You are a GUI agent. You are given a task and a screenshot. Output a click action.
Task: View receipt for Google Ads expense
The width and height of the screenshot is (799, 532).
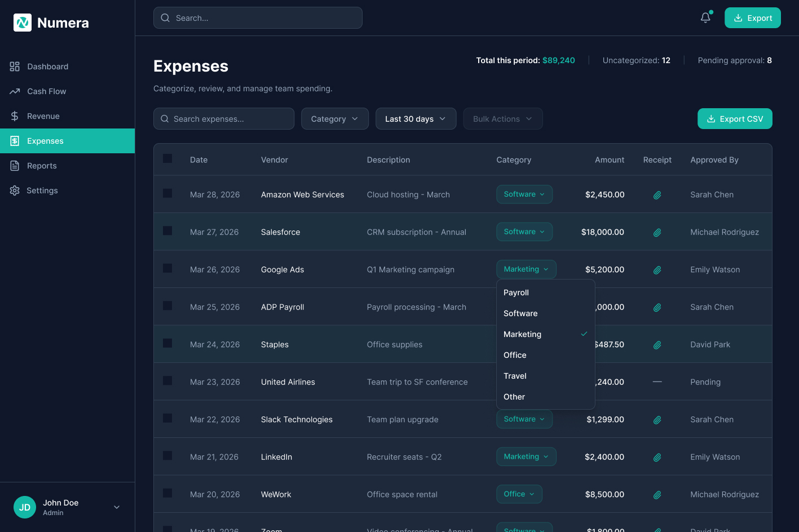(657, 270)
